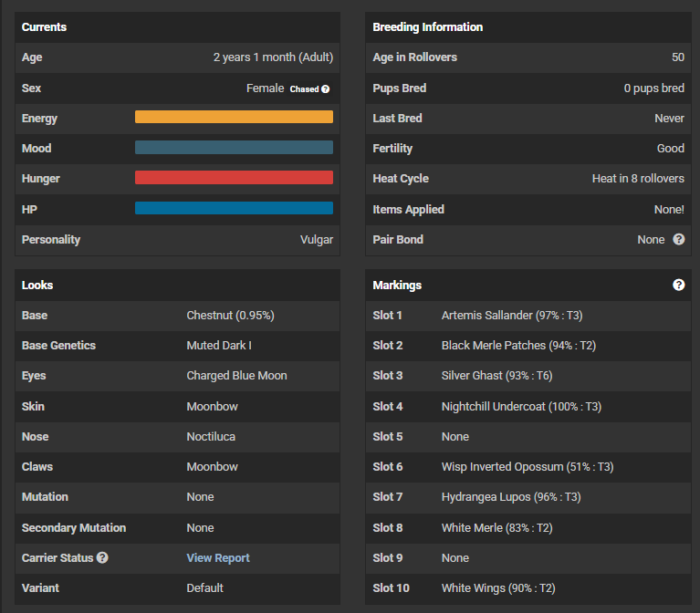Click the red Hunger bar

(234, 178)
